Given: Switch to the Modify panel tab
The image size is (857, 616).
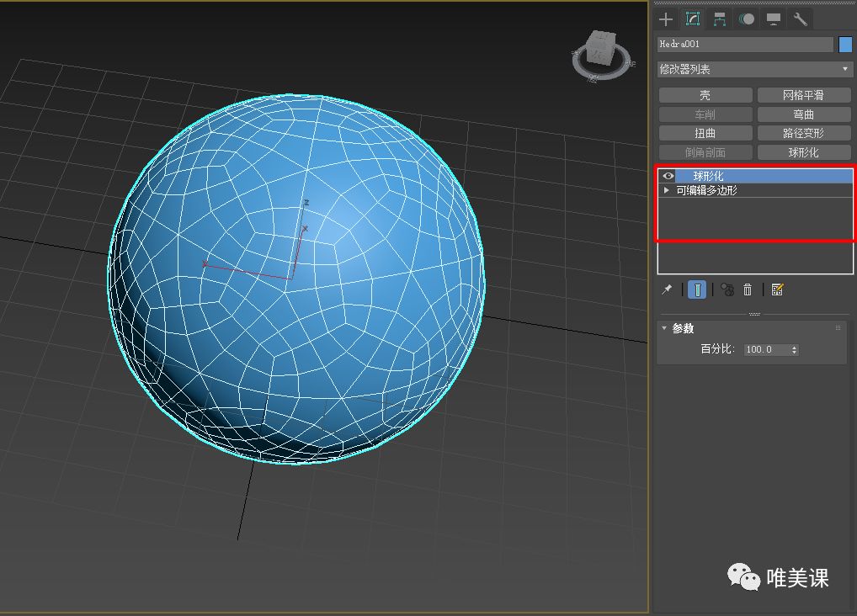Looking at the screenshot, I should (693, 19).
